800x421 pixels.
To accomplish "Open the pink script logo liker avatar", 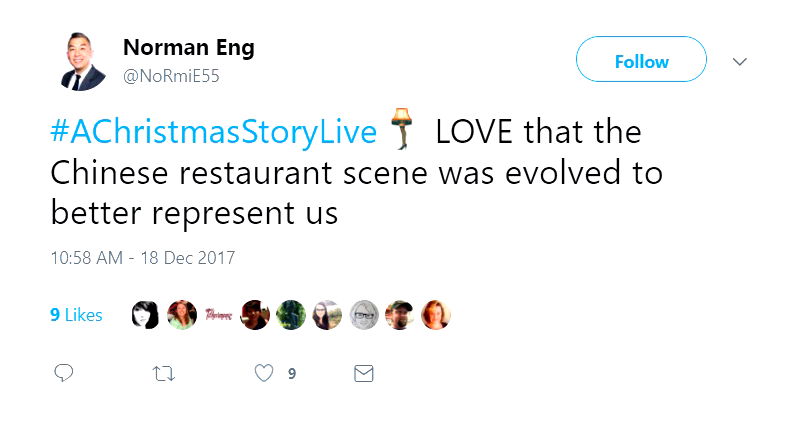I will click(x=219, y=315).
